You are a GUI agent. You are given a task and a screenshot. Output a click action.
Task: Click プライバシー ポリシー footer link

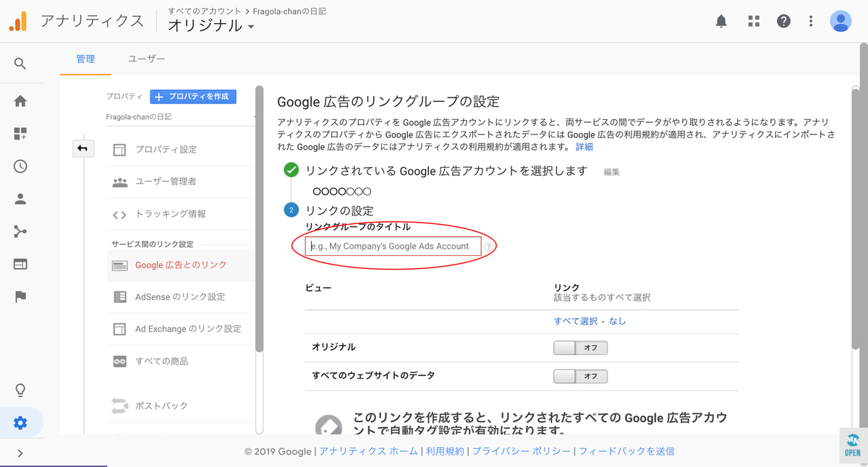click(x=522, y=451)
